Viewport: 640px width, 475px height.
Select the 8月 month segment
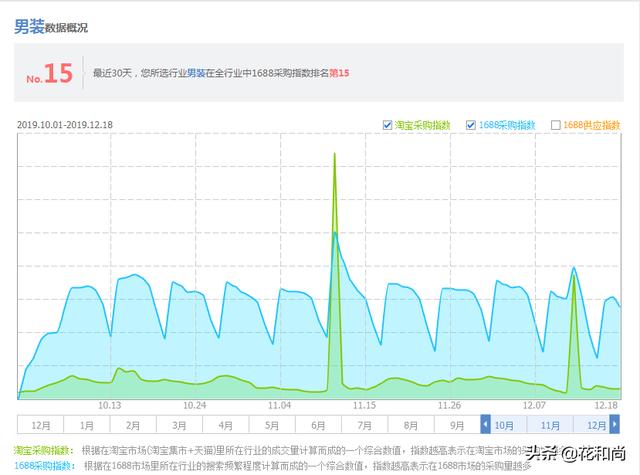(411, 424)
